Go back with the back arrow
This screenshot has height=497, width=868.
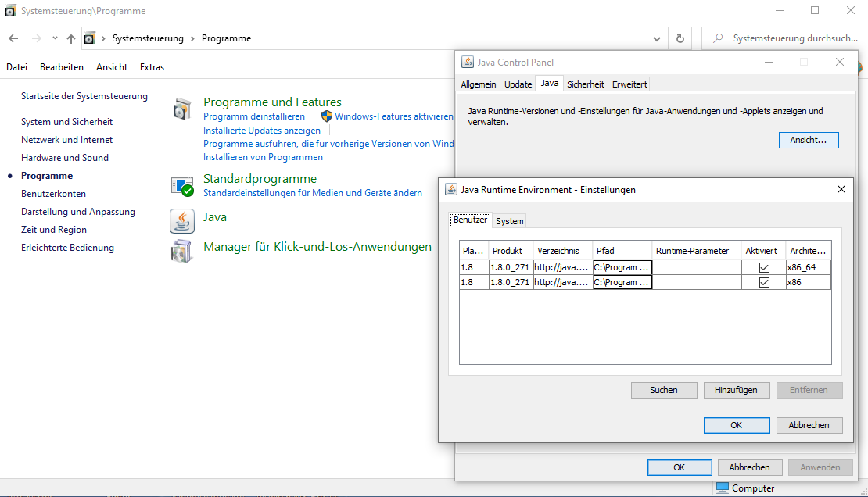coord(13,38)
